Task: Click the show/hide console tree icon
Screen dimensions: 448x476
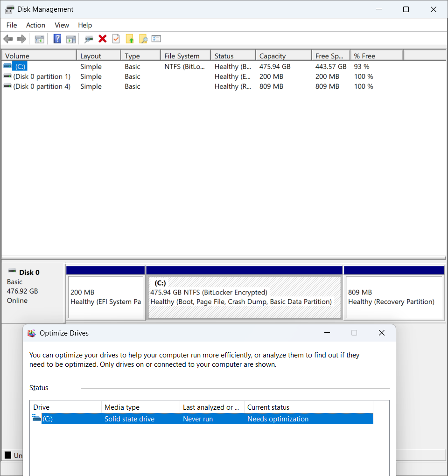Action: pyautogui.click(x=40, y=39)
